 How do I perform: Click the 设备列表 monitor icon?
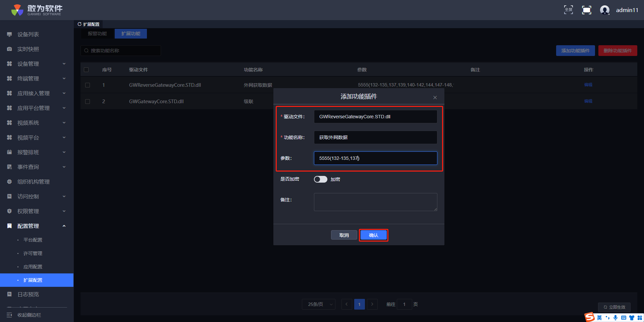tap(9, 35)
